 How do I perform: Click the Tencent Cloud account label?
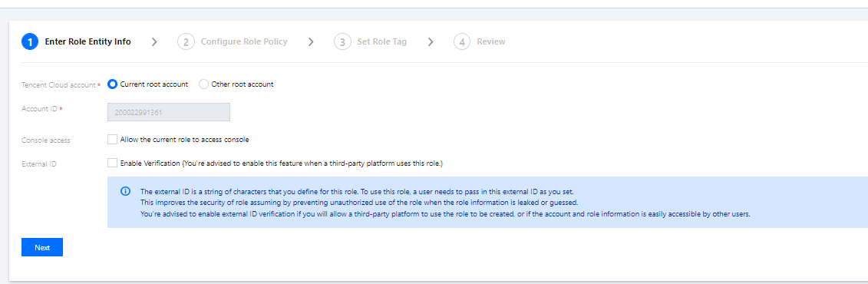coord(58,85)
